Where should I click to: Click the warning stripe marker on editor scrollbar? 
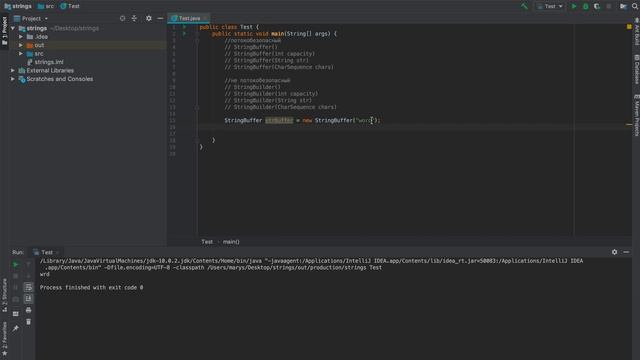pos(629,124)
